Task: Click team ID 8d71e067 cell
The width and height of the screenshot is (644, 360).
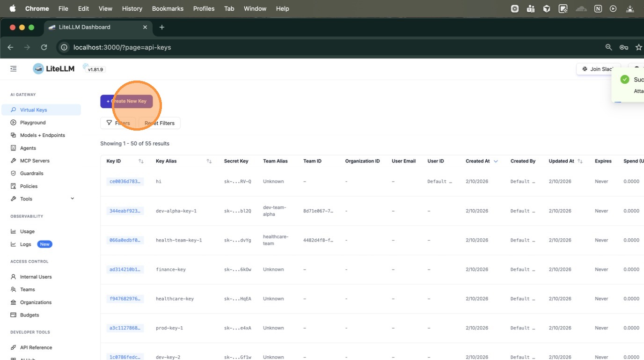Action: coord(318,211)
